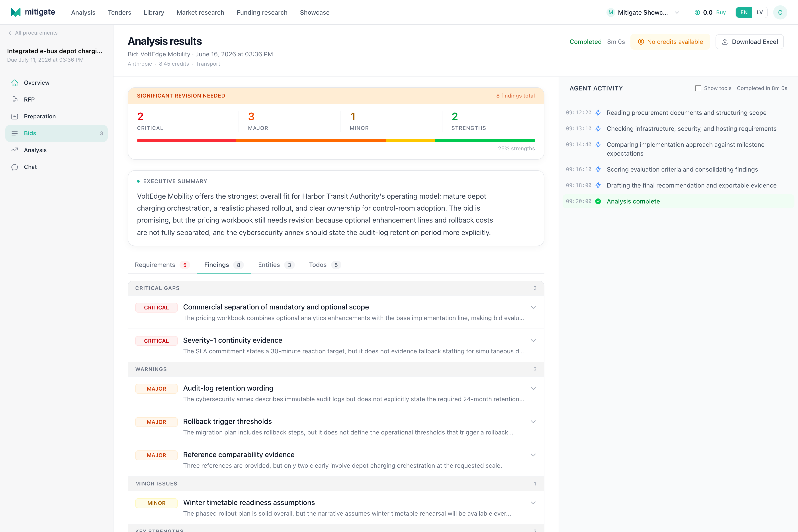
Task: Click the upload icon on Download Excel
Action: [725, 42]
